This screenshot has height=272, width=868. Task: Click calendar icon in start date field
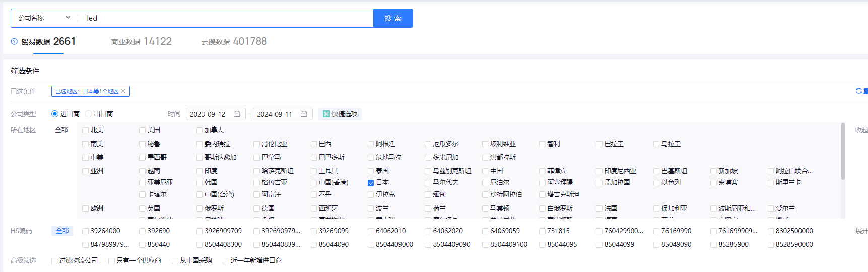click(x=237, y=114)
